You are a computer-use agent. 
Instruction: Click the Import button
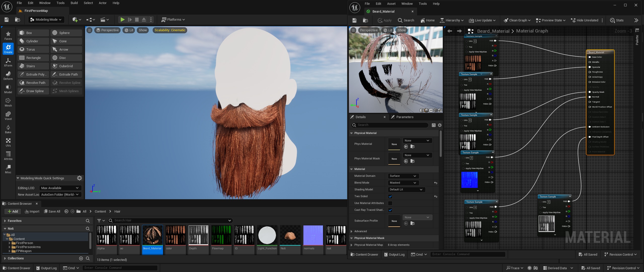click(32, 211)
